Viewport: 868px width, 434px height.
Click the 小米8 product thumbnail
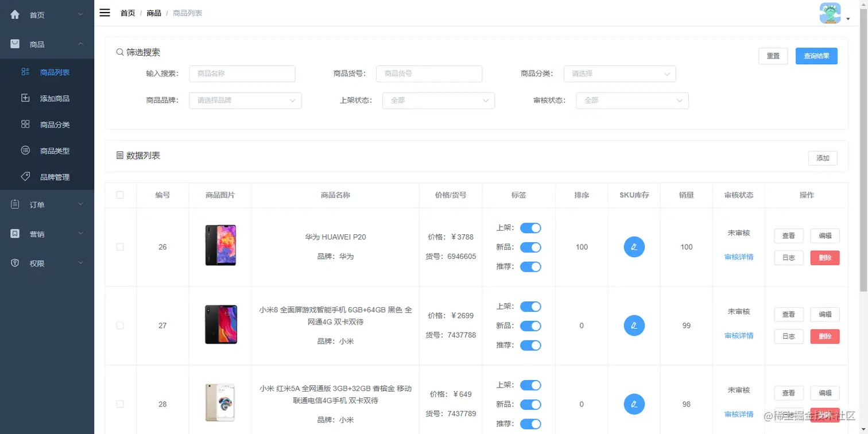click(220, 324)
